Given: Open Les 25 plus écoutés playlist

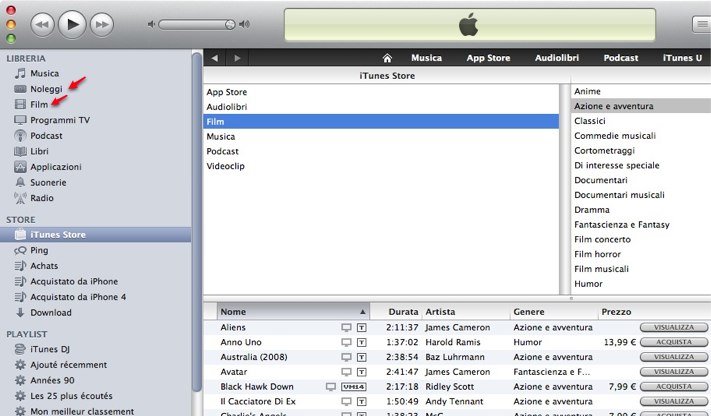Looking at the screenshot, I should pos(71,396).
